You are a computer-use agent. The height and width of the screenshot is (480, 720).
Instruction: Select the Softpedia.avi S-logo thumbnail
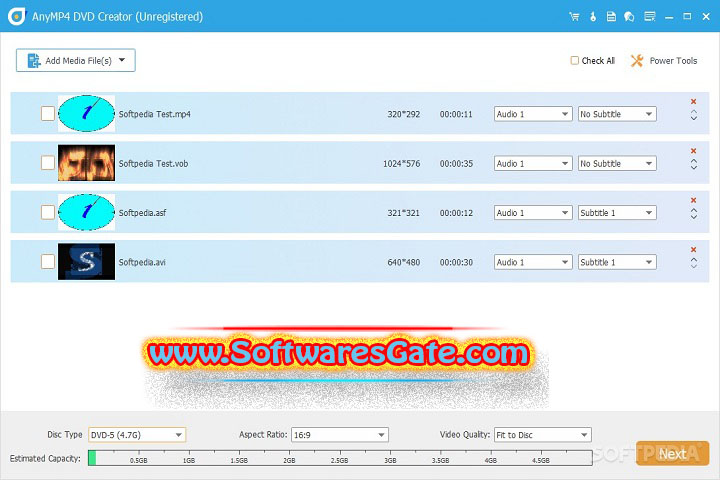pyautogui.click(x=86, y=261)
